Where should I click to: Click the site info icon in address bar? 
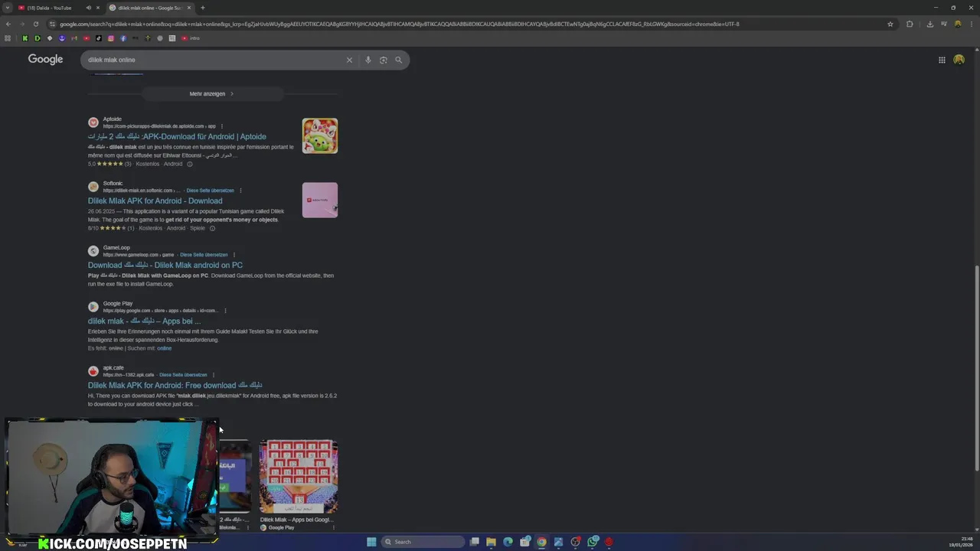click(52, 24)
